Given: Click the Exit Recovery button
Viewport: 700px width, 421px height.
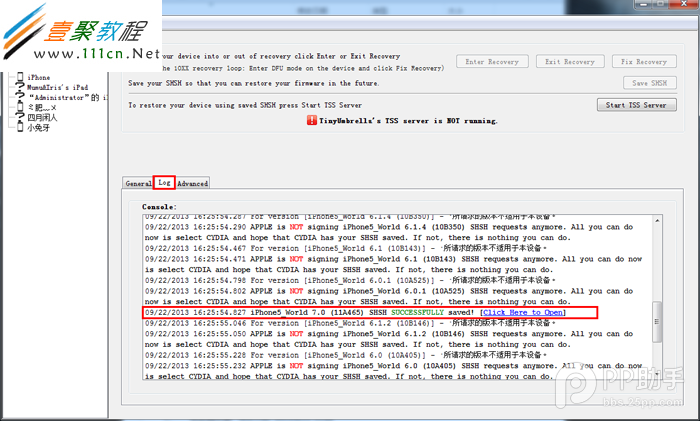Looking at the screenshot, I should click(570, 62).
